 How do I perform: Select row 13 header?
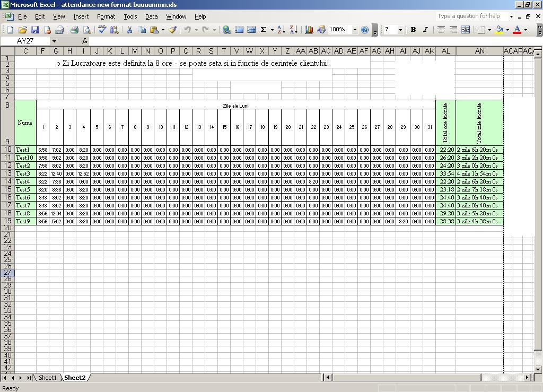click(7, 173)
